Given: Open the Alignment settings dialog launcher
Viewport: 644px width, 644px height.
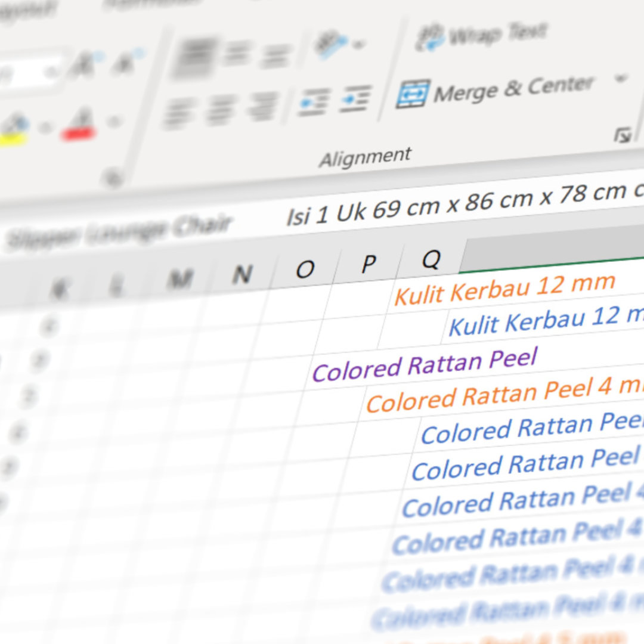Looking at the screenshot, I should point(622,135).
